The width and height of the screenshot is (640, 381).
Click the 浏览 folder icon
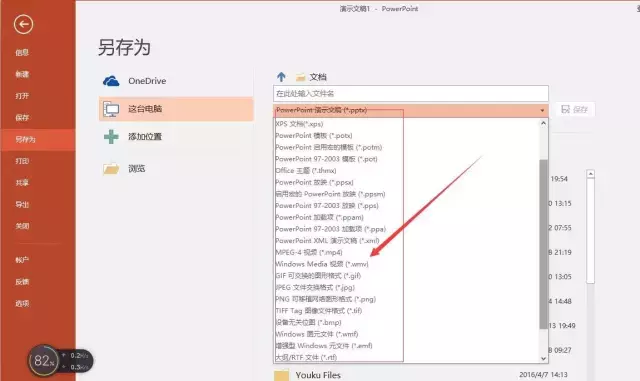click(111, 168)
